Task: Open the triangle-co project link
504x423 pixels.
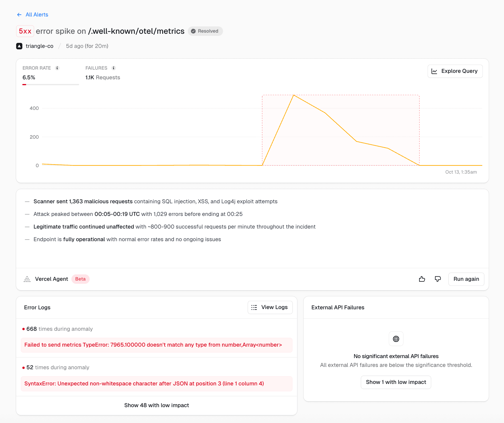Action: [x=39, y=46]
